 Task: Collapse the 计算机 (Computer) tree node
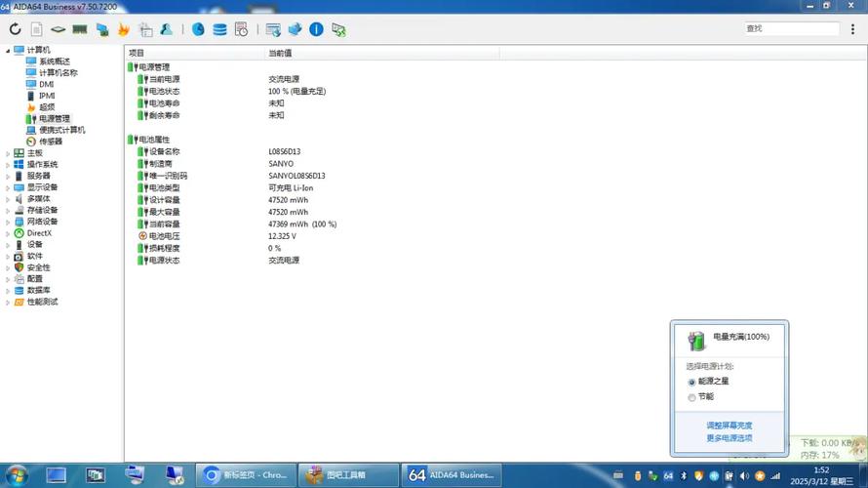click(x=8, y=50)
